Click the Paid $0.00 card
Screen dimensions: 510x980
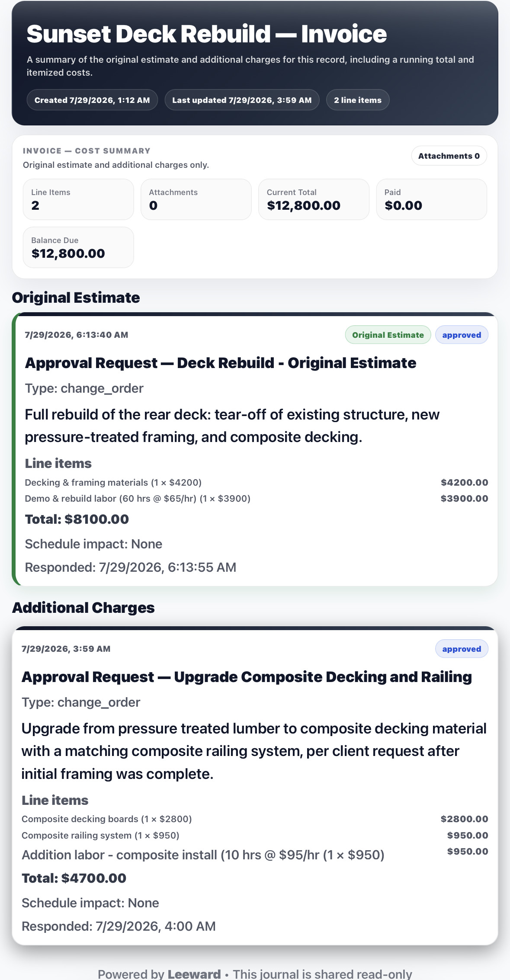coord(431,199)
